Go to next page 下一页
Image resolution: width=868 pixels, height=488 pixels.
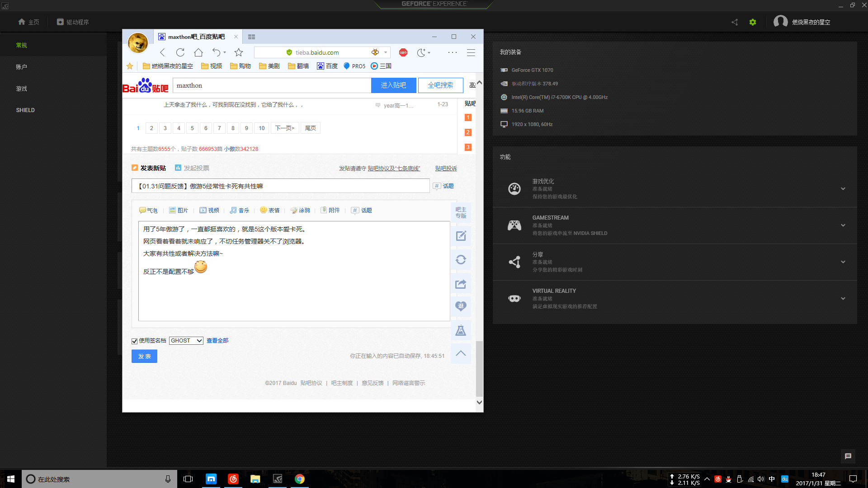point(285,128)
